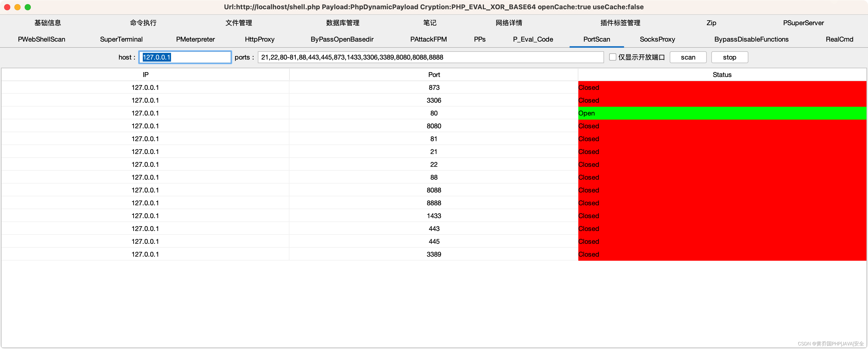Image resolution: width=868 pixels, height=349 pixels.
Task: Switch to the SocksProxy tab
Action: (657, 40)
